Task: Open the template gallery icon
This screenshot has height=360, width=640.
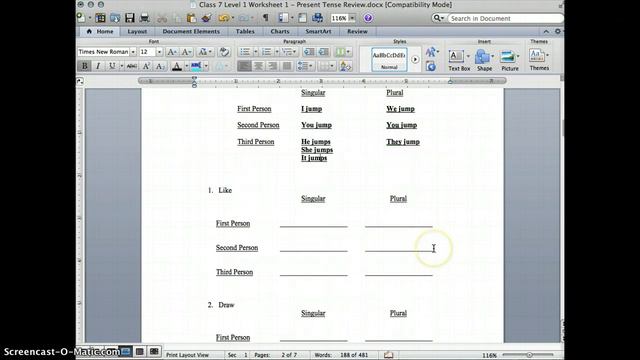Action: coord(100,18)
